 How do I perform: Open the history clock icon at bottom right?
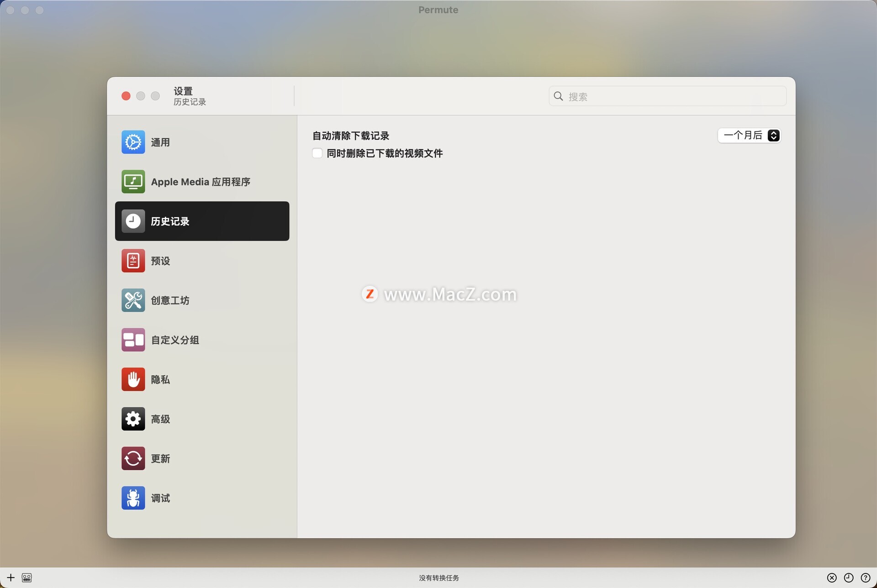pos(849,577)
